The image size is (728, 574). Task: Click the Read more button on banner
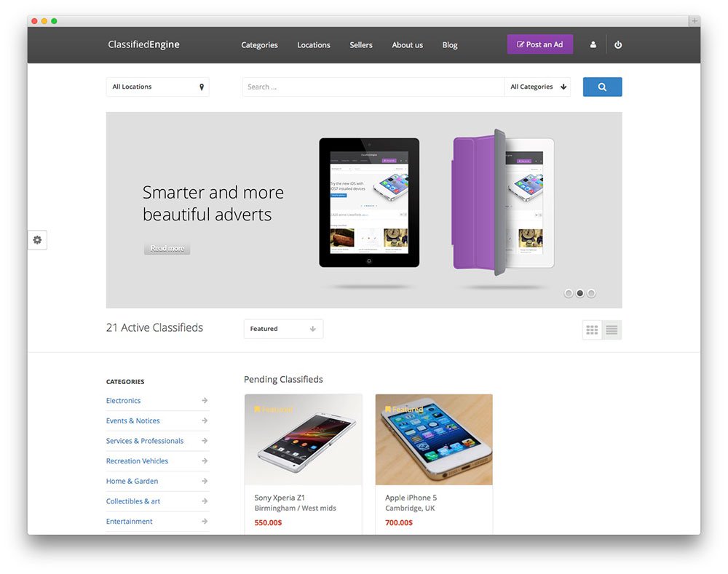tap(167, 248)
